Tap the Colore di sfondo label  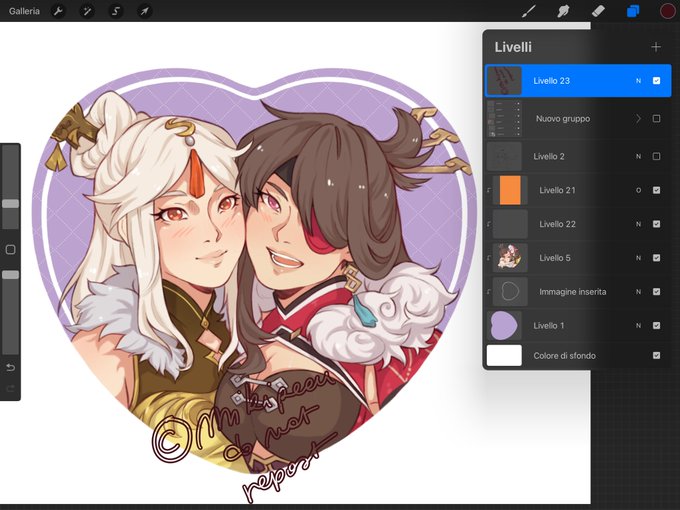[564, 356]
